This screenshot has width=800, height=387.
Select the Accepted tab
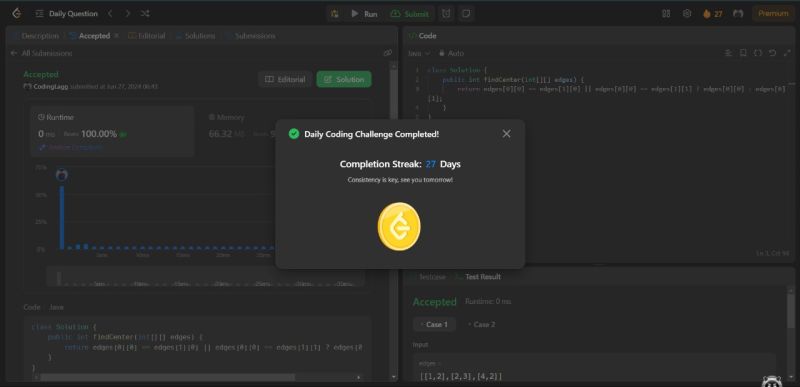90,36
